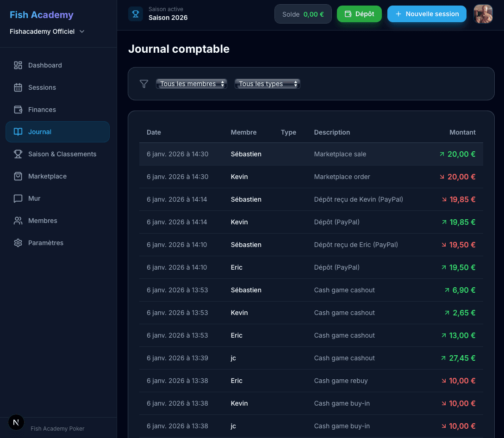This screenshot has width=504, height=438.
Task: Click the Dashboard grid icon in sidebar
Action: [x=18, y=65]
